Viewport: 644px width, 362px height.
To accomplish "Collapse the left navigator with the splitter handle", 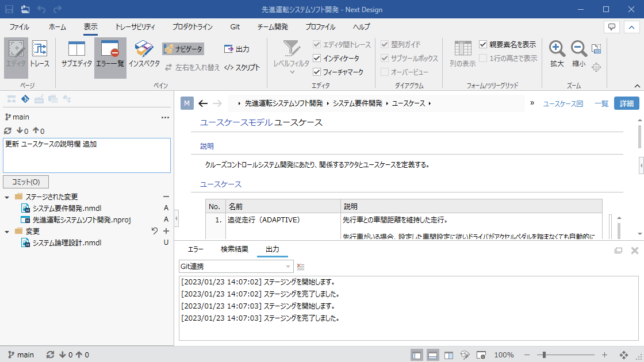I will (177, 218).
